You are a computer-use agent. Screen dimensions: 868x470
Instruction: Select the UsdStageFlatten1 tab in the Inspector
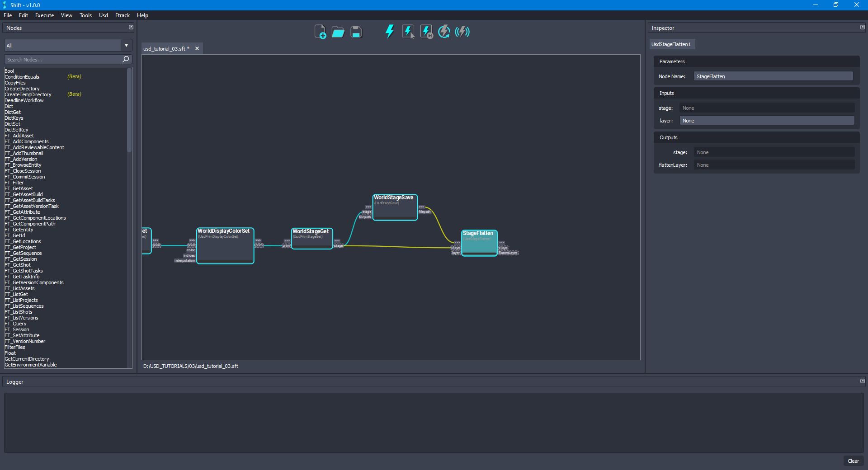pos(672,44)
